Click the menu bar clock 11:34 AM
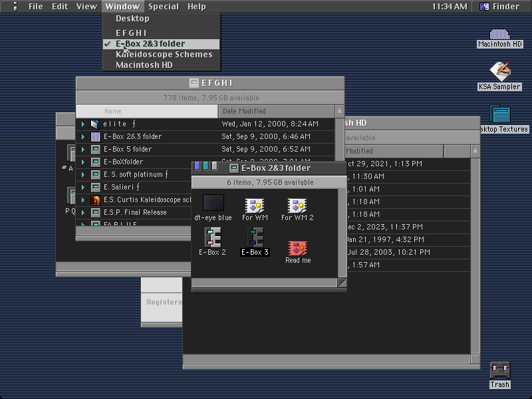This screenshot has height=399, width=532. [x=450, y=7]
